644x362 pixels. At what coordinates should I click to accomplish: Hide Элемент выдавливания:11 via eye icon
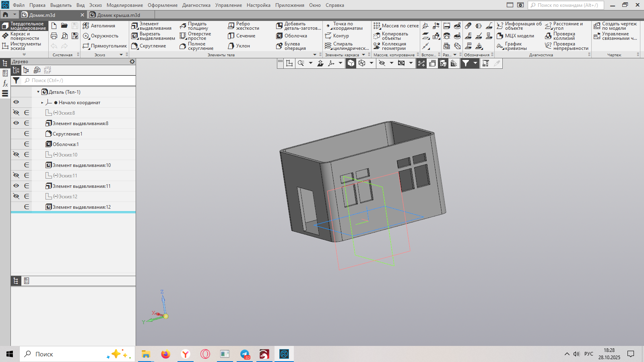pyautogui.click(x=16, y=186)
